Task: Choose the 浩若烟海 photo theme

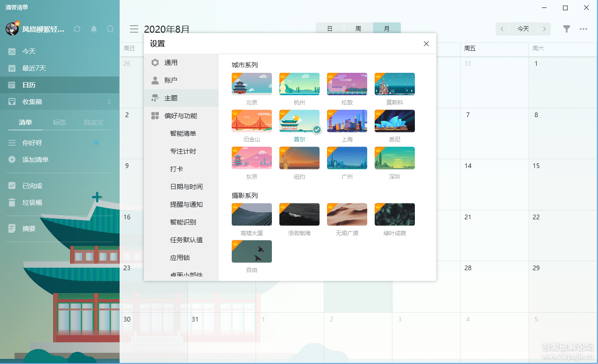Action: tap(299, 214)
